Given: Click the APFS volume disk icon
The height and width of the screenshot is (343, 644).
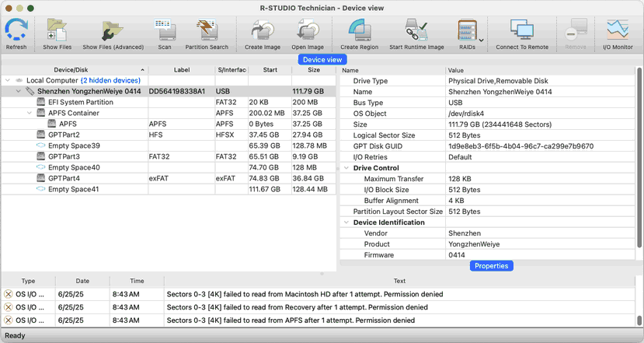Looking at the screenshot, I should coord(52,124).
